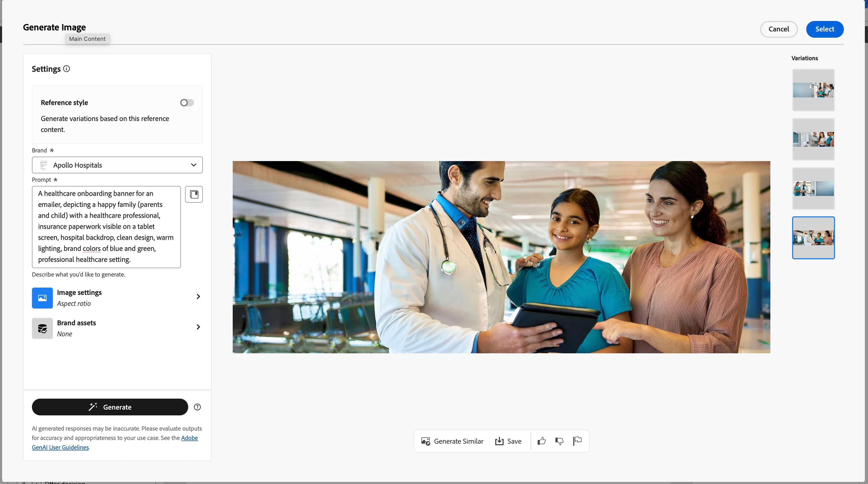Click the thumbs down icon

click(559, 441)
